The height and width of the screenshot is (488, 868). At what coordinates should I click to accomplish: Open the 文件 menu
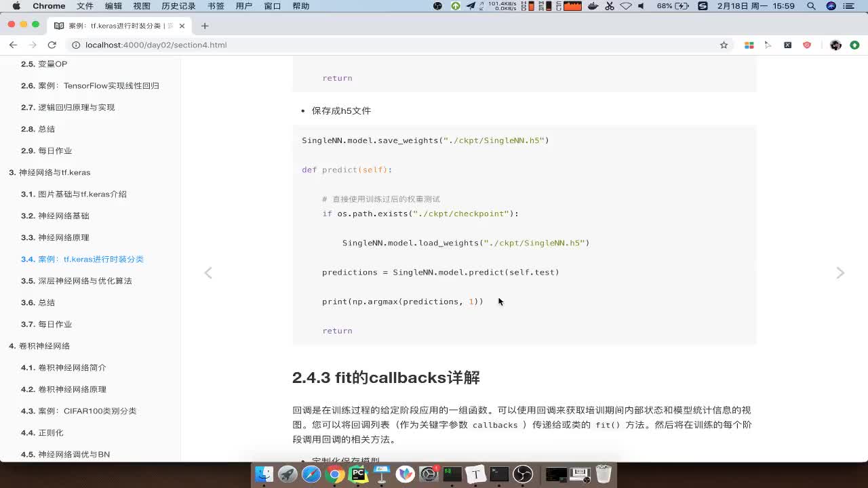pyautogui.click(x=85, y=6)
